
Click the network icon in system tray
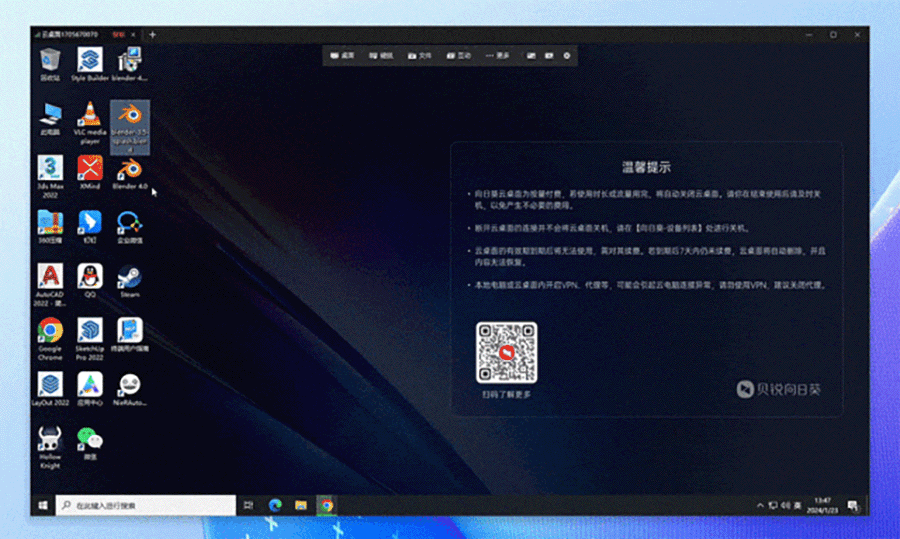pyautogui.click(x=773, y=505)
